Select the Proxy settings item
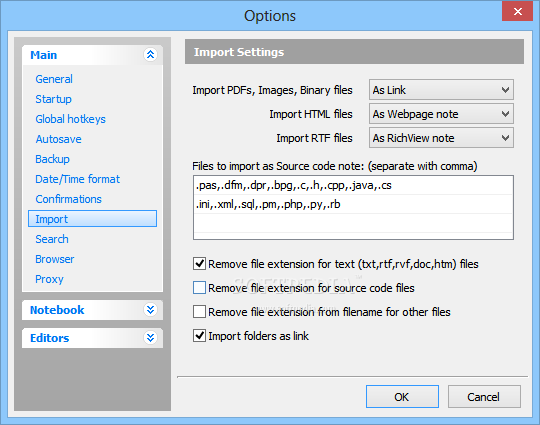This screenshot has height=425, width=540. pos(49,279)
